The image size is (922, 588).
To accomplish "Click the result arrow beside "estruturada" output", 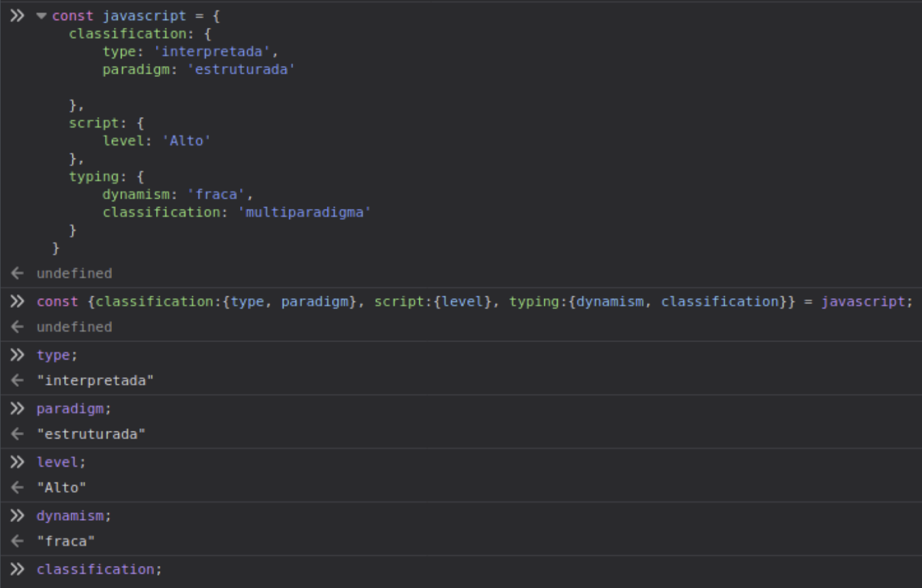I will tap(17, 434).
